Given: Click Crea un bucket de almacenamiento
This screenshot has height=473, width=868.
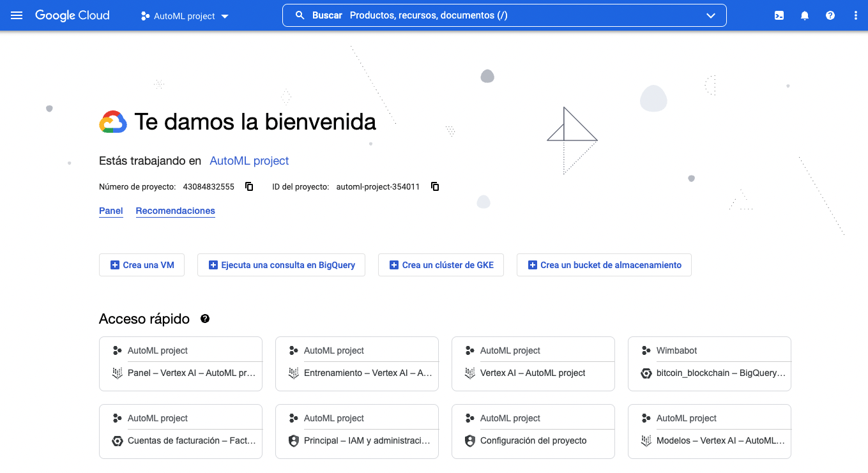Looking at the screenshot, I should pyautogui.click(x=604, y=265).
